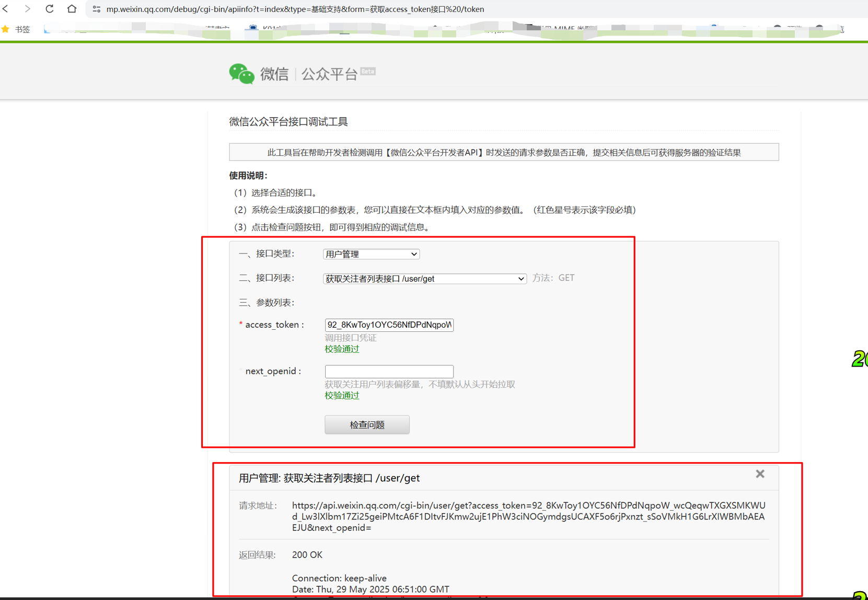Viewport: 868px width, 600px height.
Task: Focus the next_openid input field
Action: [389, 371]
